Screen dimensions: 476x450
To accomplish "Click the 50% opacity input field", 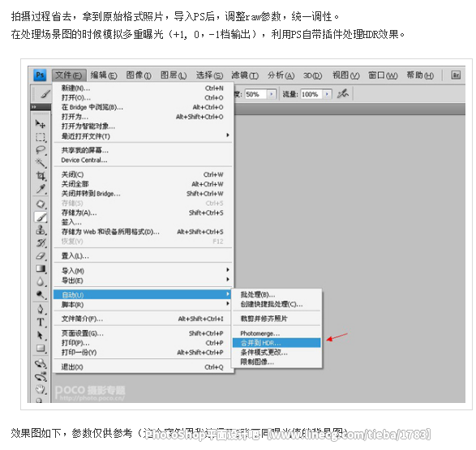I will pos(255,94).
